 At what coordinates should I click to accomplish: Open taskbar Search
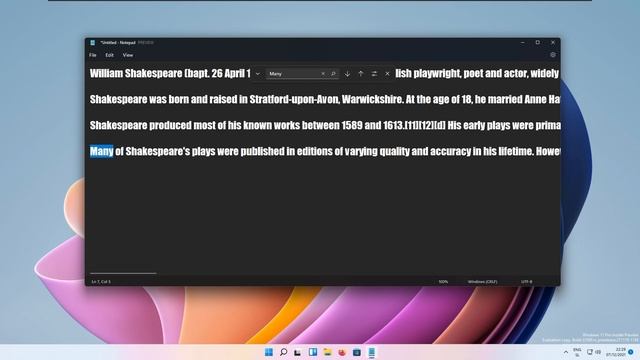[283, 352]
